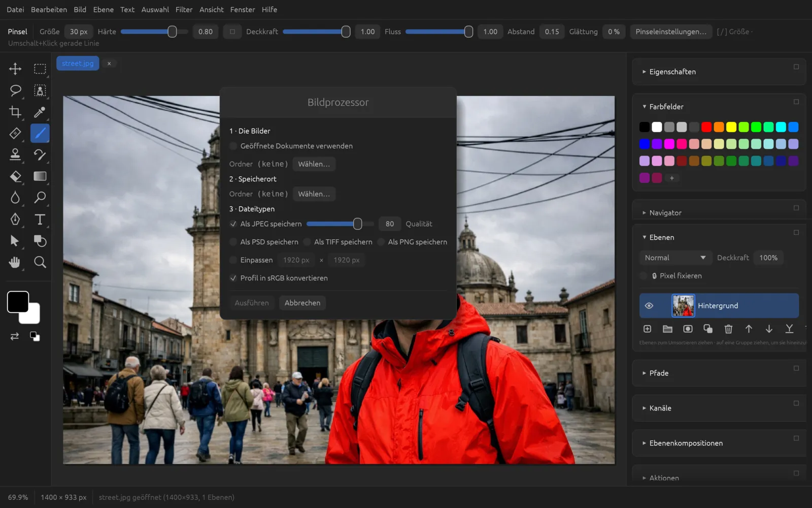Screen dimensions: 812x508
Task: Swap foreground and background colors
Action: pos(15,336)
